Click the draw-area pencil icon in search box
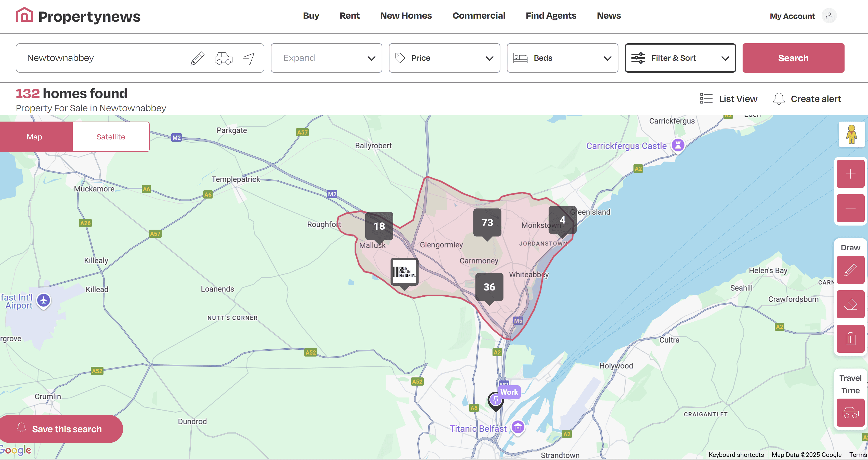The height and width of the screenshot is (460, 868). 198,58
